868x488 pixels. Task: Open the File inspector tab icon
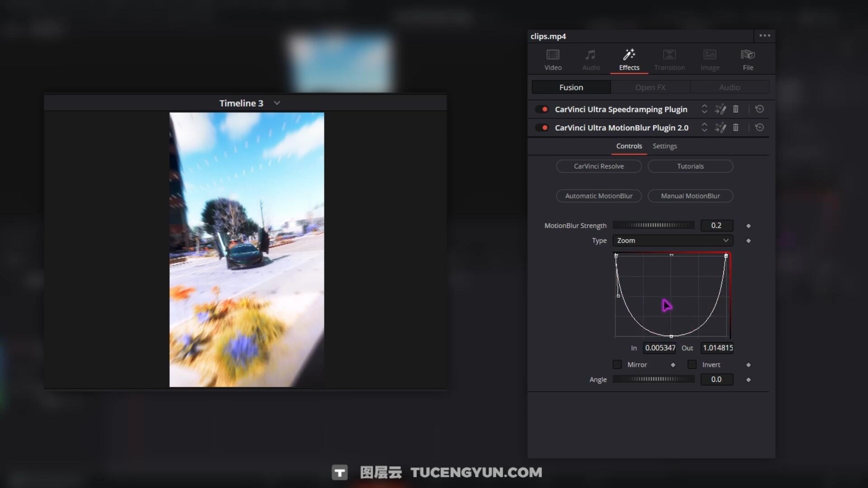[748, 55]
